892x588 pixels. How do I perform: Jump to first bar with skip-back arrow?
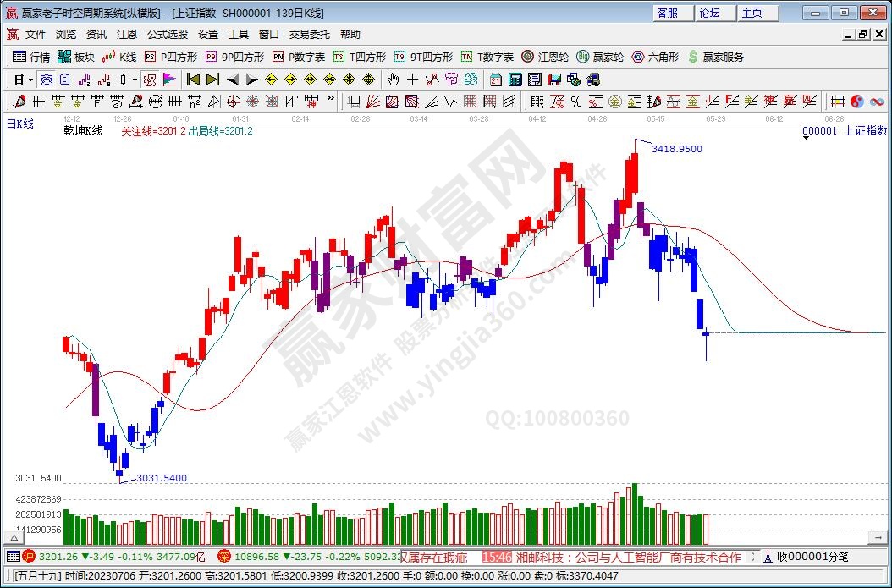193,80
